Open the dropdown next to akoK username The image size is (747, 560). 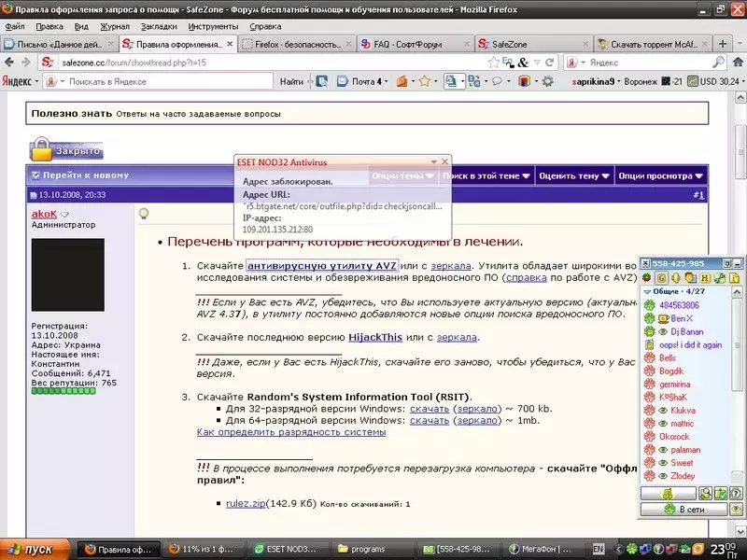(x=65, y=215)
